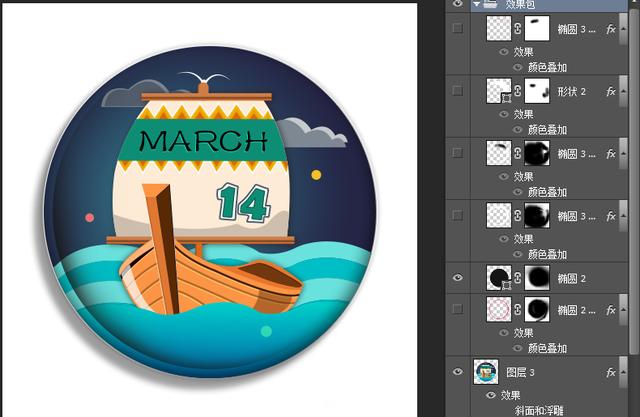
Task: Hide the 效果包 group with its eye icon
Action: coord(458,5)
